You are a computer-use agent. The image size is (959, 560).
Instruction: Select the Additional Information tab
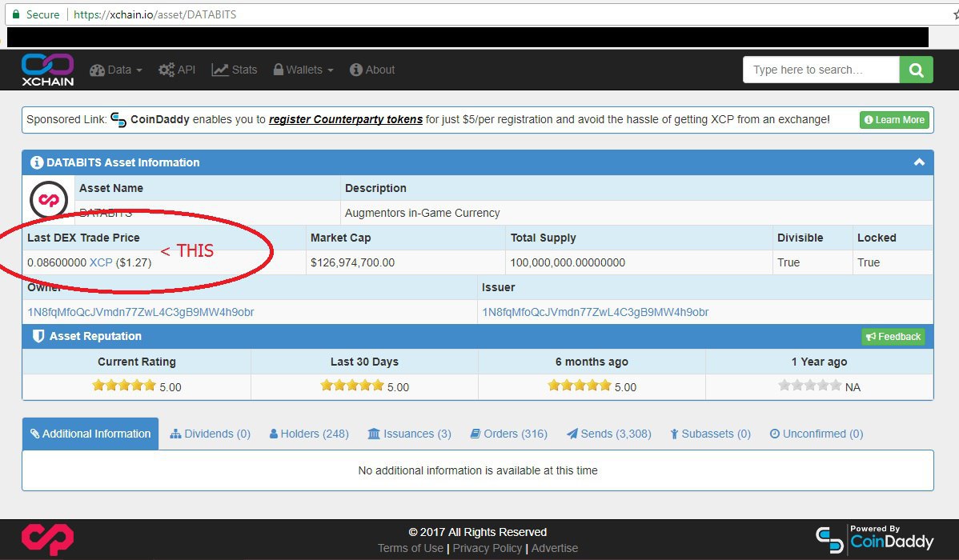pos(90,434)
